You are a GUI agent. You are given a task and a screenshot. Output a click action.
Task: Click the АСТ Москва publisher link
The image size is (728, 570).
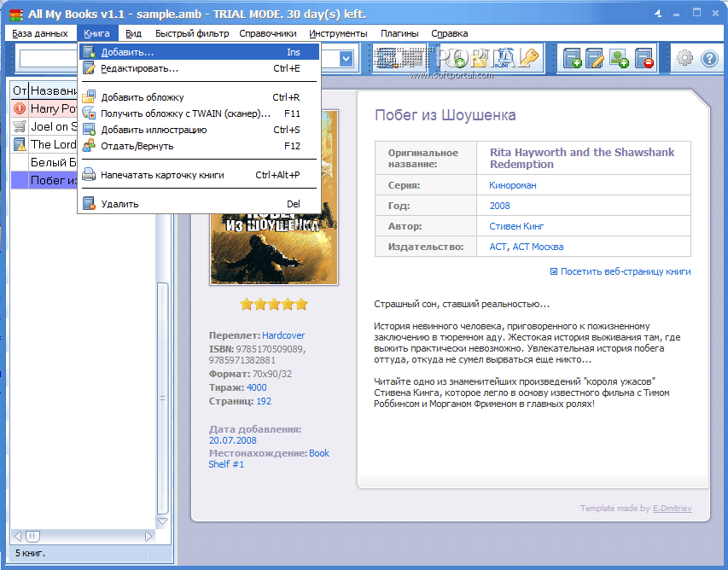538,247
